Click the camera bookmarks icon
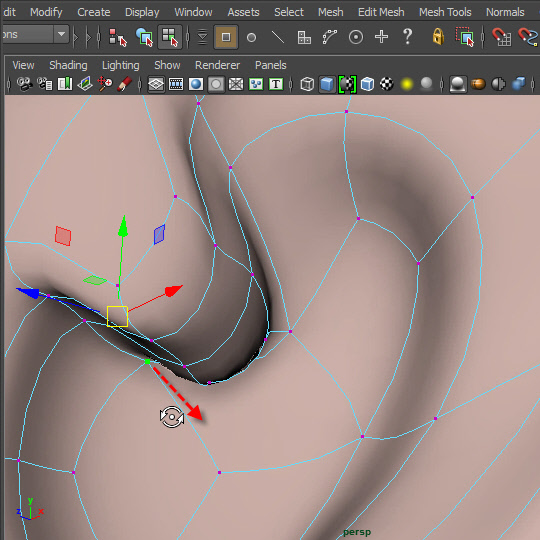Viewport: 540px width, 540px height. [x=65, y=84]
